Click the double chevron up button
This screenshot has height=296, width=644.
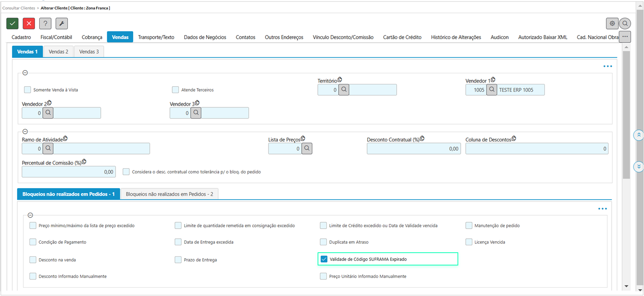pyautogui.click(x=638, y=135)
